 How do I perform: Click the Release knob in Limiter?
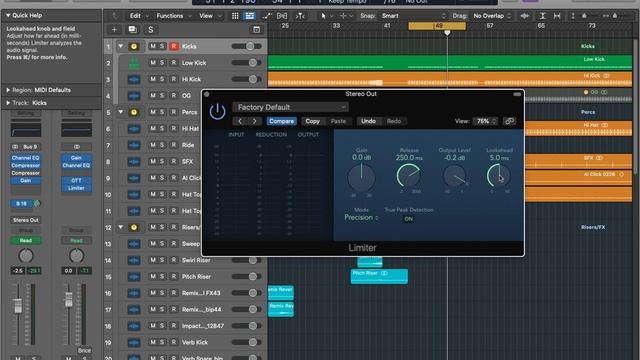pyautogui.click(x=409, y=176)
